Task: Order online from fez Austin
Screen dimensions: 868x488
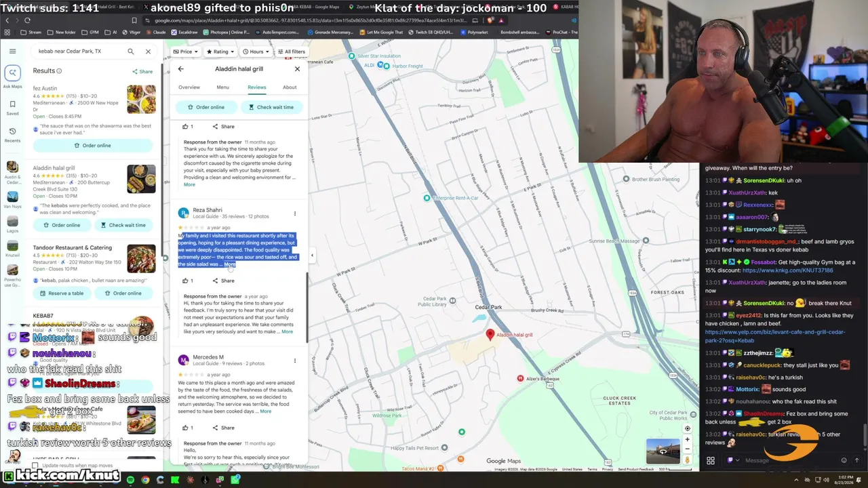Action: 92,146
